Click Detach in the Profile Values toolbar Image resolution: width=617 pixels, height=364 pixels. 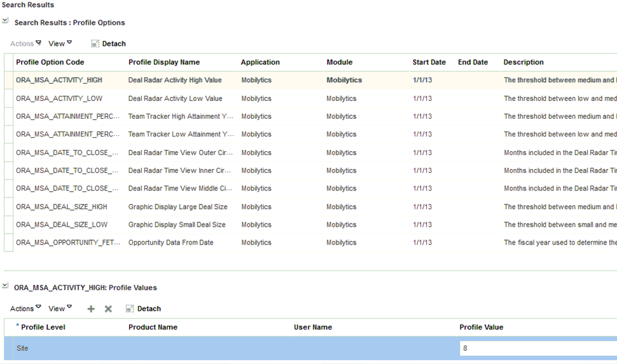tap(149, 309)
